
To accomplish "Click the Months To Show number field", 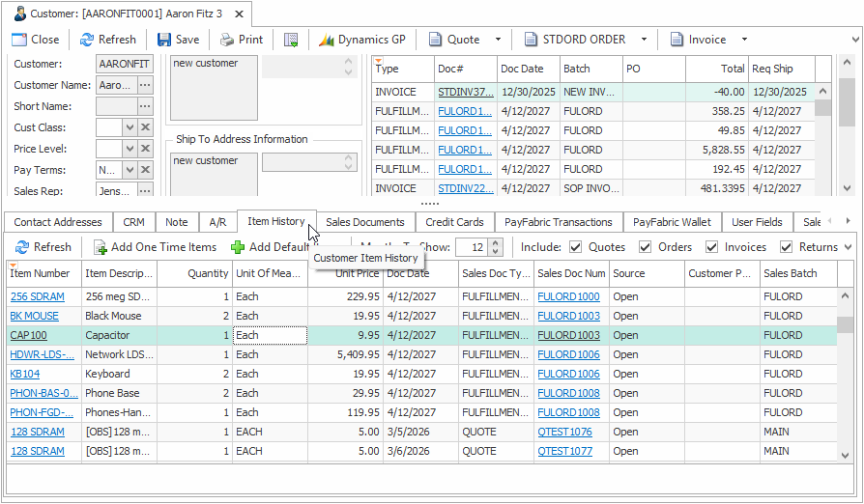I will pos(471,247).
